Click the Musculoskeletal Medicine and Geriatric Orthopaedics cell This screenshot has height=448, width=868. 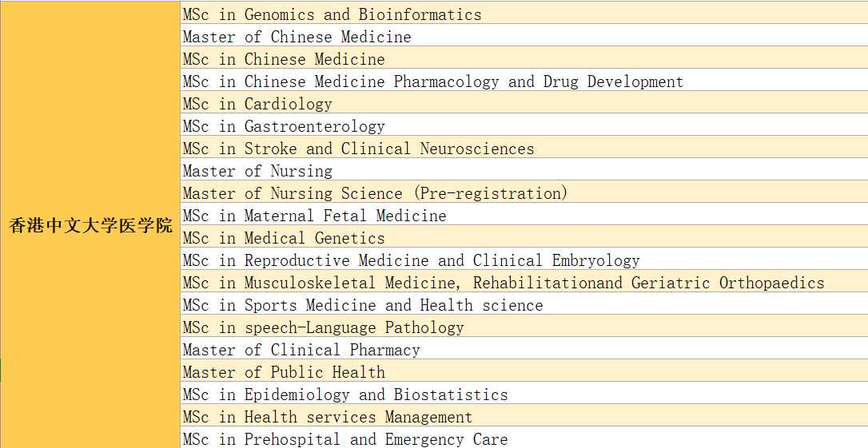(503, 283)
